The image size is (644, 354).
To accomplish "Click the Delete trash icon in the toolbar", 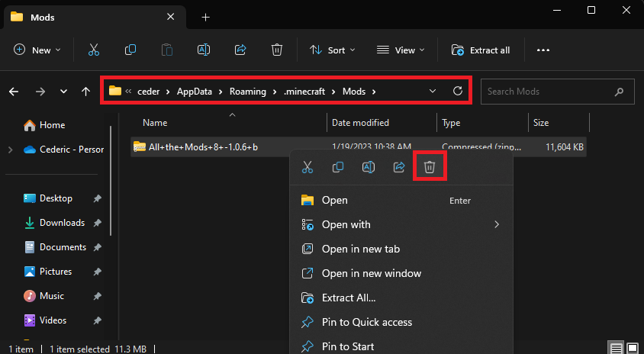I will click(277, 50).
